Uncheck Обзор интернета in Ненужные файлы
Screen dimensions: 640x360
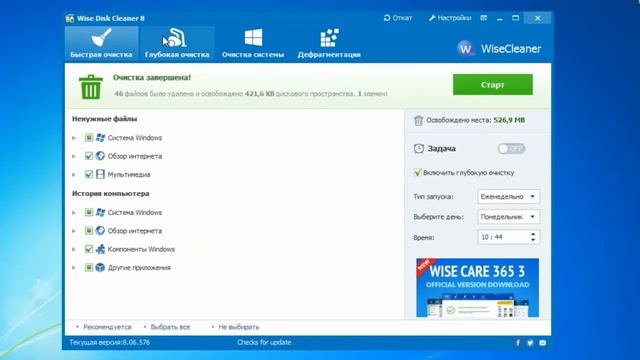click(x=89, y=156)
